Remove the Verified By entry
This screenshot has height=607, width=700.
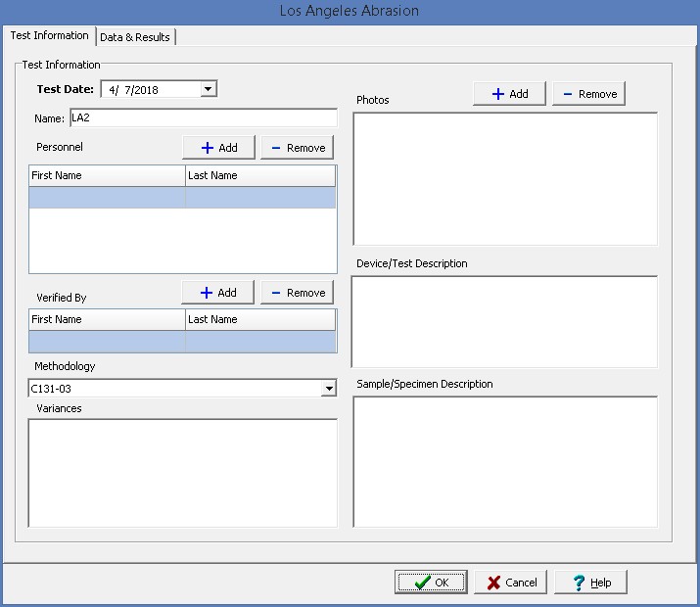tap(297, 293)
